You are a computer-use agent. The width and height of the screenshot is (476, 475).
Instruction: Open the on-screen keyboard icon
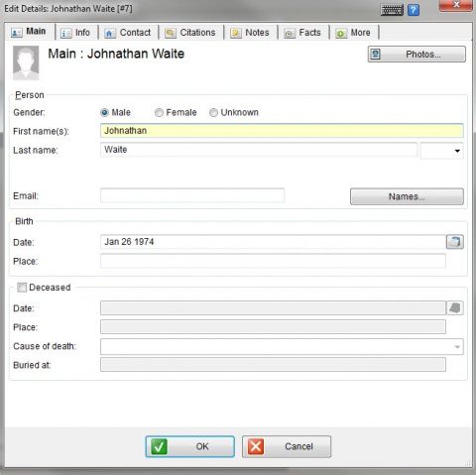tap(392, 10)
